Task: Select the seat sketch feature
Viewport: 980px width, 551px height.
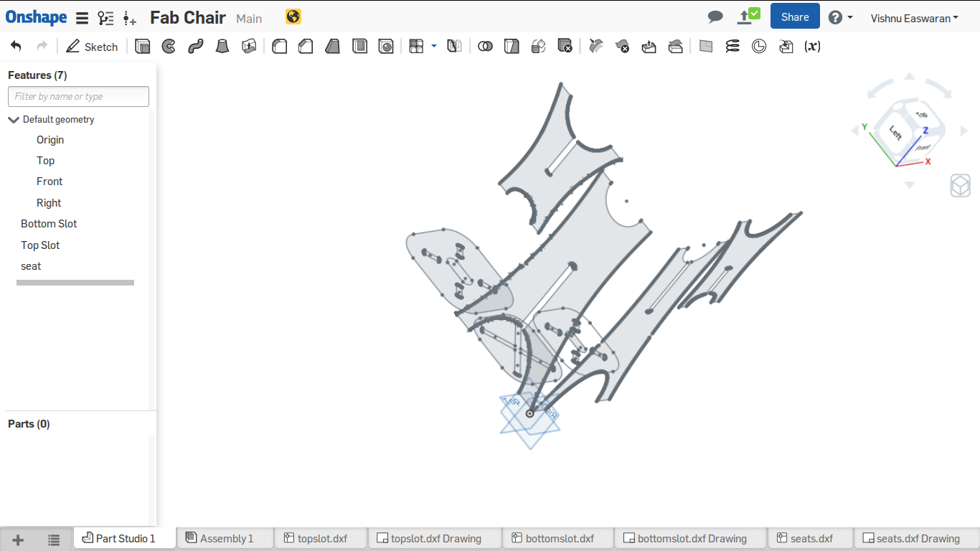Action: (x=31, y=266)
